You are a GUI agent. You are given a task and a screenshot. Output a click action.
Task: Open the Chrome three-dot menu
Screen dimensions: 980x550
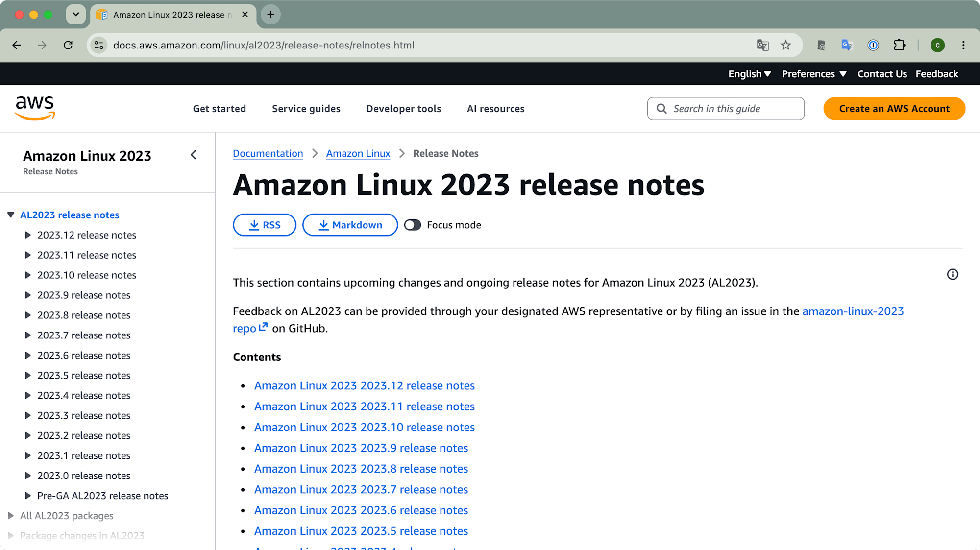pos(963,45)
